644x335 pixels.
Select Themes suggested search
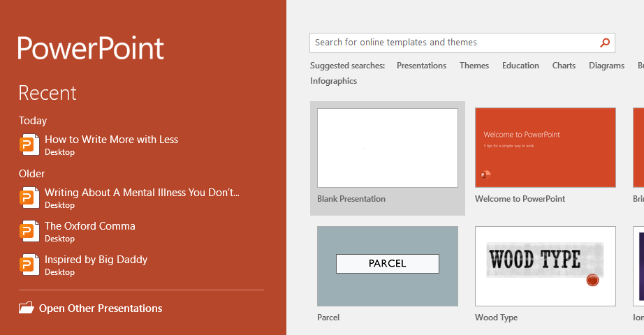pyautogui.click(x=474, y=66)
